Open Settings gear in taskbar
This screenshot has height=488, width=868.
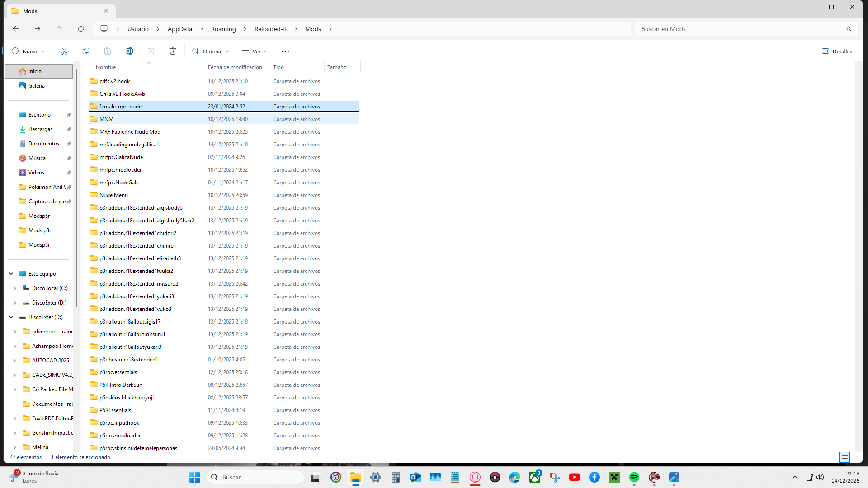pos(376,477)
